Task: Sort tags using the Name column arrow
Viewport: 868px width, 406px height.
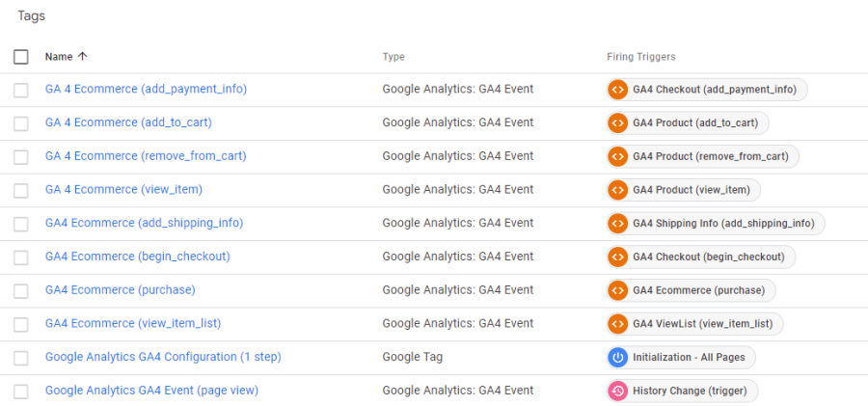Action: coord(82,57)
